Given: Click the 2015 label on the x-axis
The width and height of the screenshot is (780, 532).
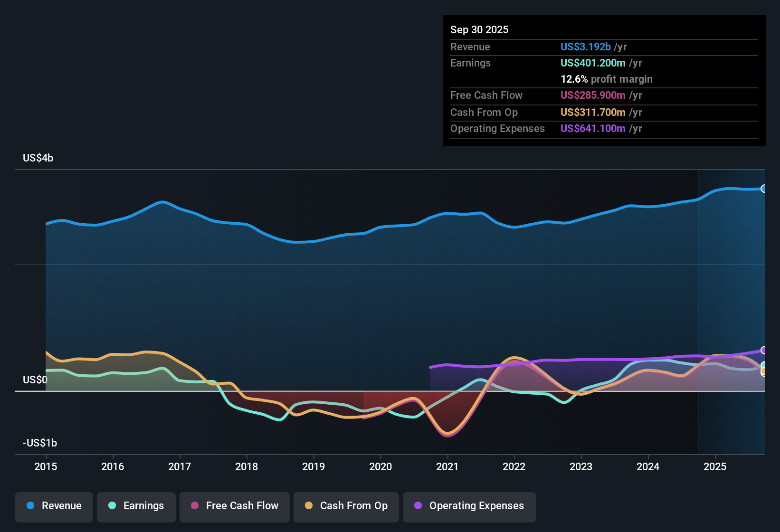Looking at the screenshot, I should click(46, 466).
